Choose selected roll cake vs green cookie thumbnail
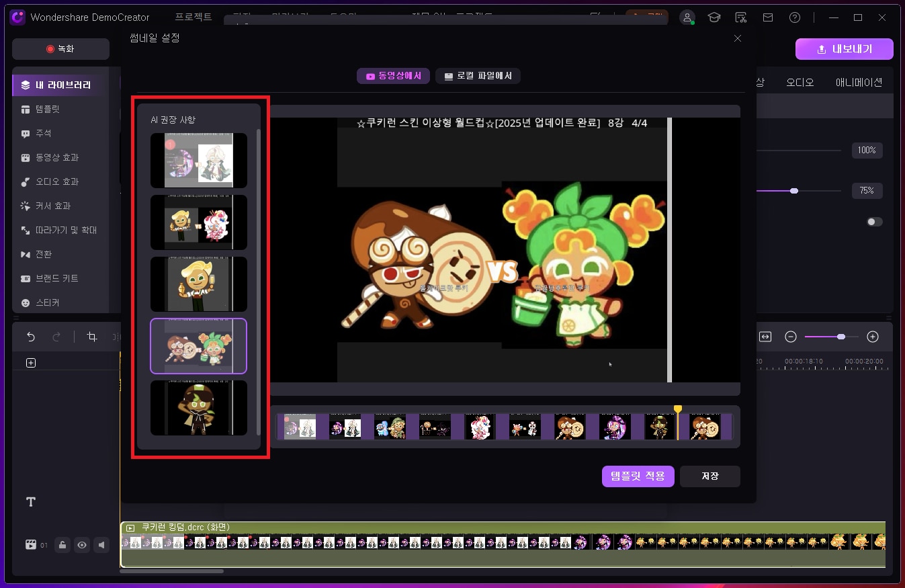 point(199,346)
